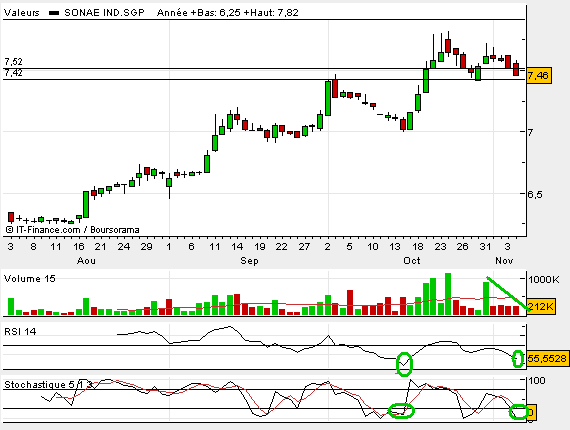
Task: Click the date label 21 on the time axis
Action: click(100, 247)
